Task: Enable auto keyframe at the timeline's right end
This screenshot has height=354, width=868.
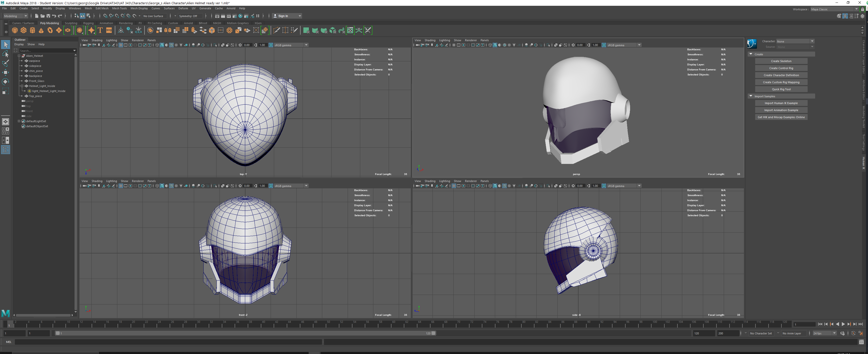Action: 853,333
